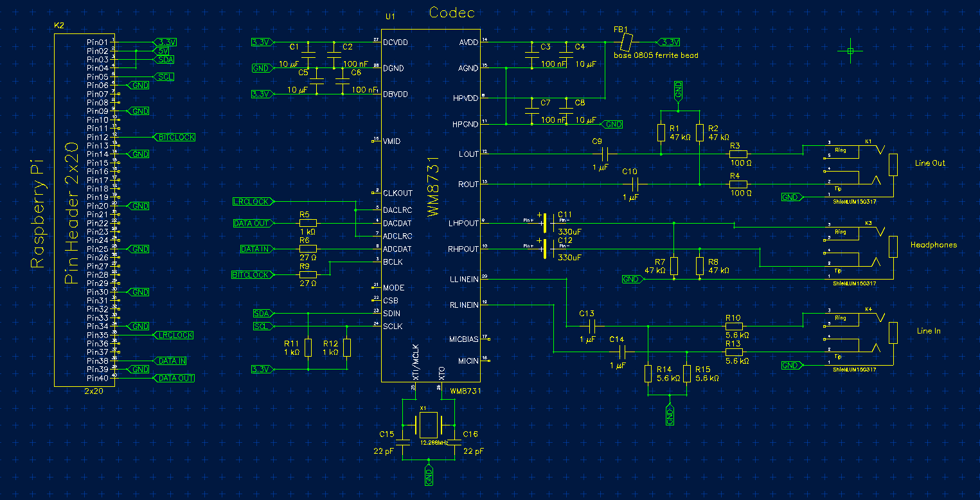Select resistor R2 symbol
Viewport: 980px width, 500px height.
pyautogui.click(x=700, y=132)
